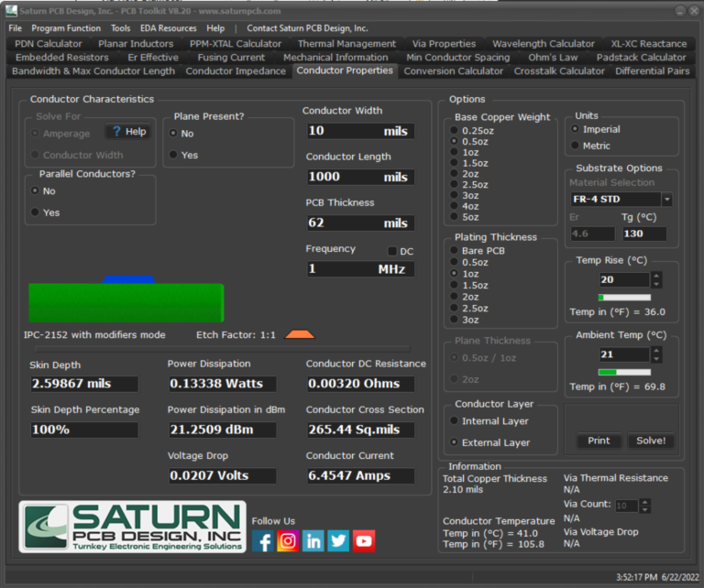Open the Twitter icon link
The image size is (704, 588).
point(338,541)
